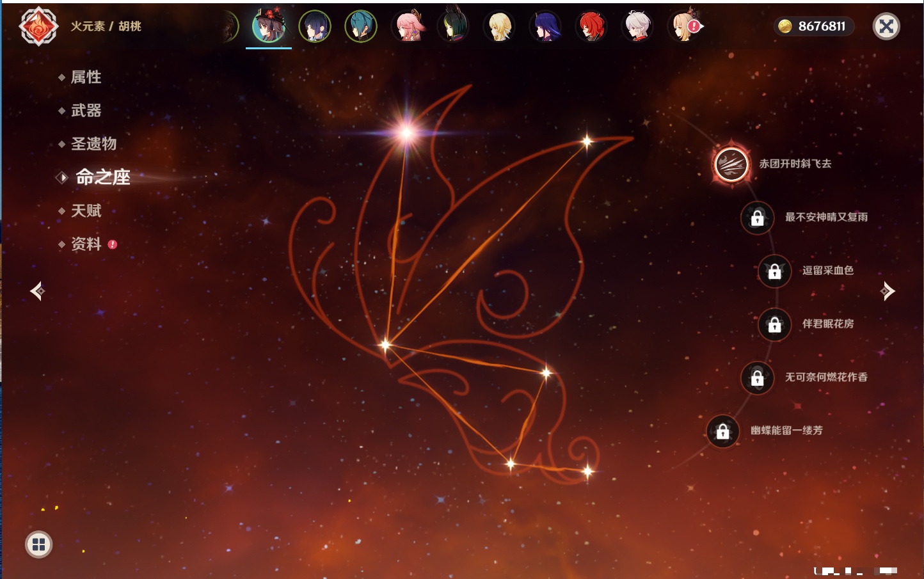This screenshot has height=579, width=924.
Task: Switch to the black-and-green-haired eared avatar
Action: (x=454, y=26)
